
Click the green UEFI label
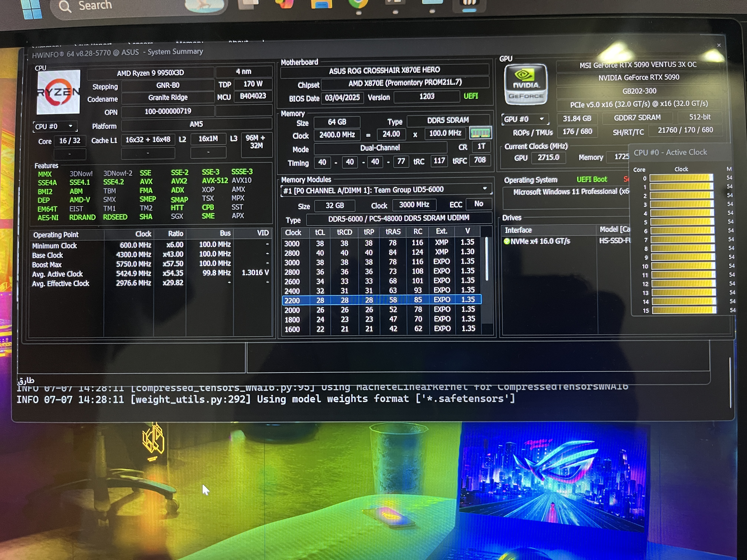click(x=471, y=96)
